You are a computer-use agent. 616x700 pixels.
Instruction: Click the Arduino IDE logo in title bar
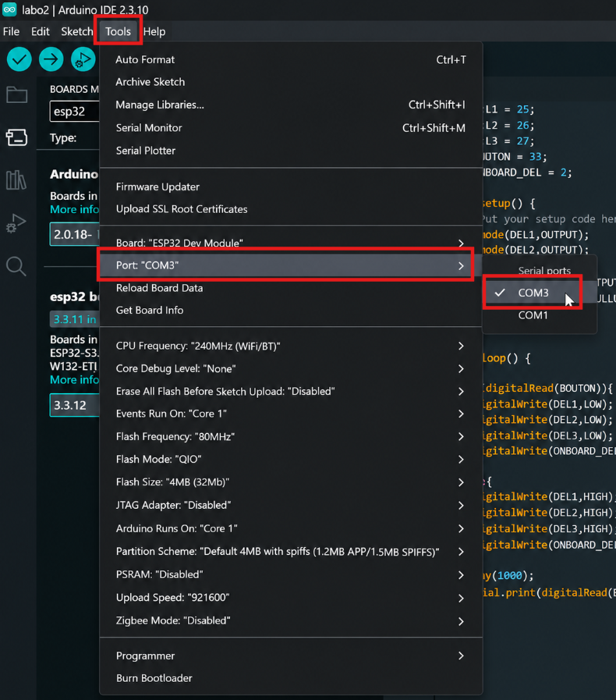pos(9,9)
